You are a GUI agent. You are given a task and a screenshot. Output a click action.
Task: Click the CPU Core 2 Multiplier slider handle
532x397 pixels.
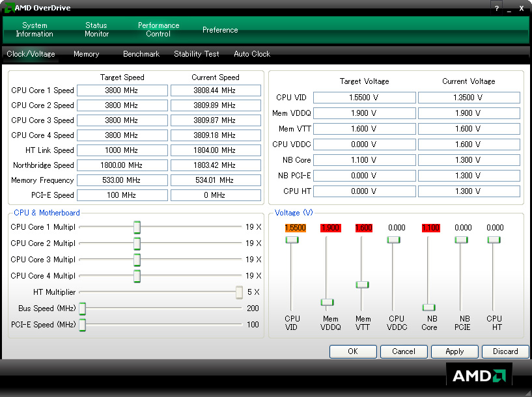click(137, 243)
